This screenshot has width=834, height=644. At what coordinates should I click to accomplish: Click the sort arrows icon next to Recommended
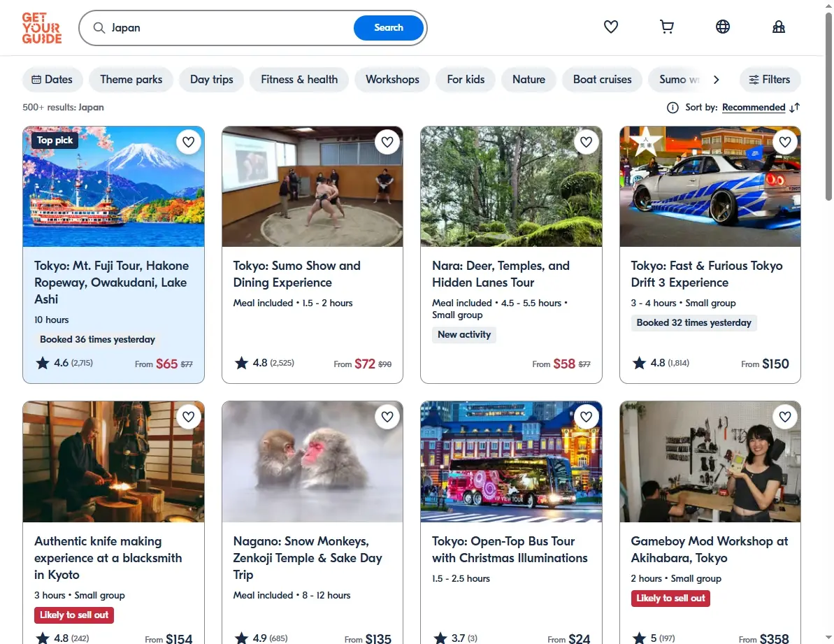795,108
